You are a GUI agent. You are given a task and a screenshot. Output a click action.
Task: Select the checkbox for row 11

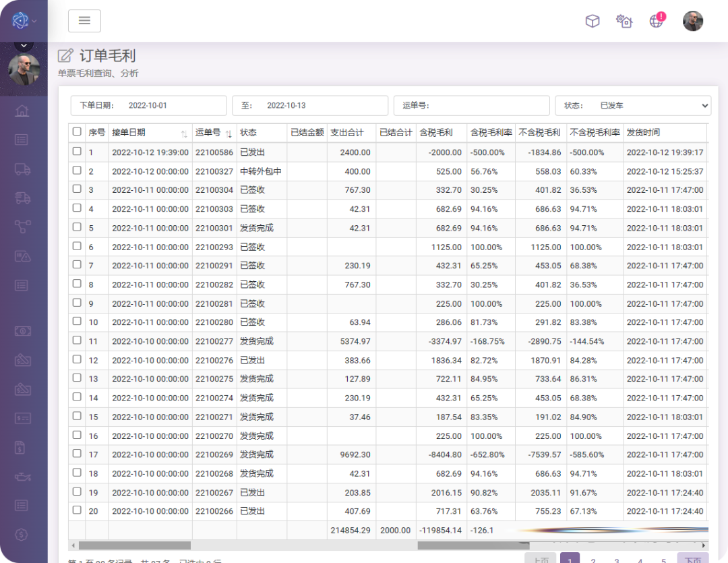[77, 340]
